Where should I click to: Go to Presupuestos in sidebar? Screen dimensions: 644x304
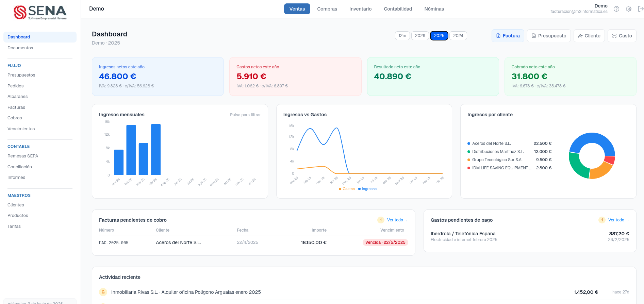40,75
